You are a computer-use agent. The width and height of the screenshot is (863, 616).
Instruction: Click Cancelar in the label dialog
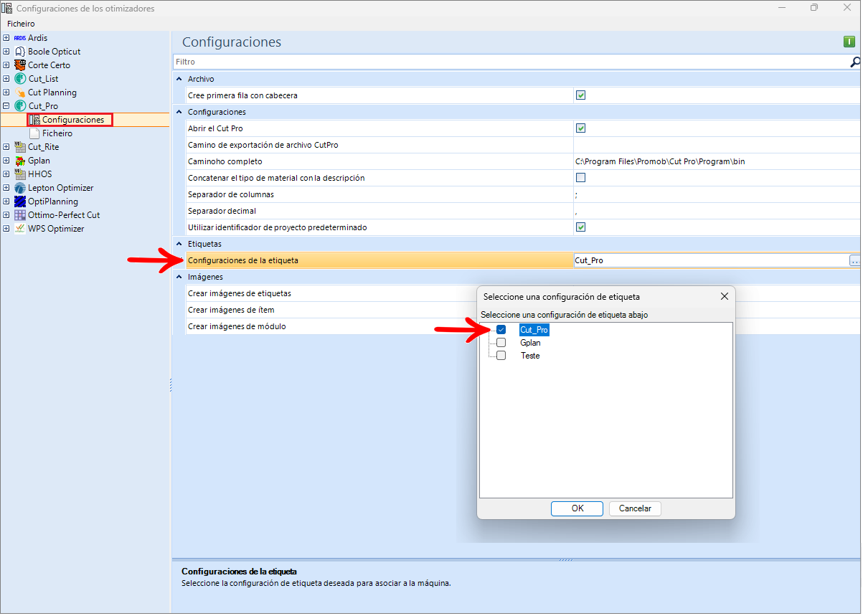click(635, 508)
